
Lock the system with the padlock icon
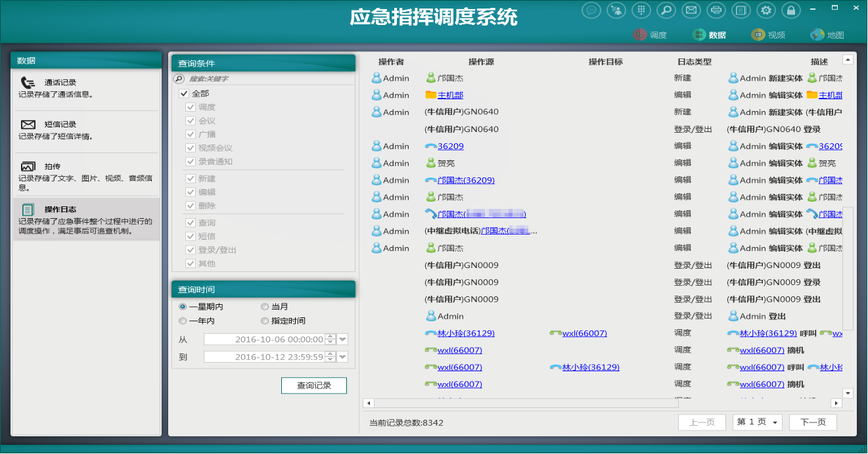(791, 11)
